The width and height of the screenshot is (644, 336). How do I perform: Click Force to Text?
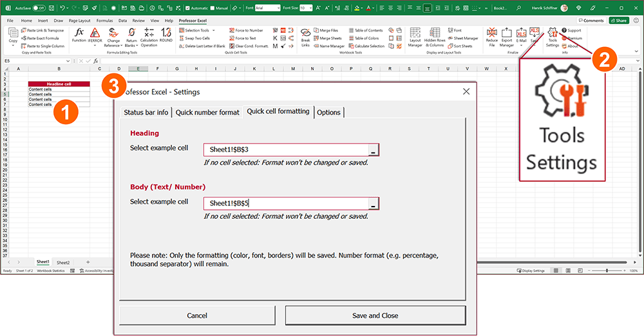243,38
